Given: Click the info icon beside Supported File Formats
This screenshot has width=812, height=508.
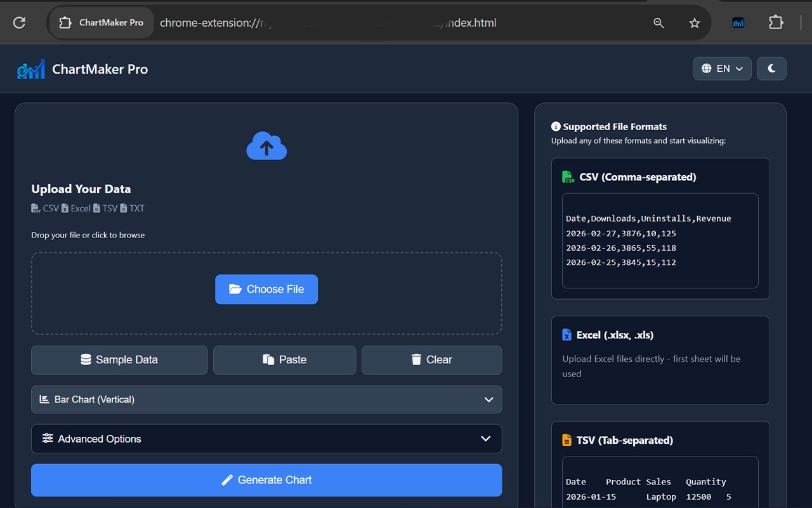Looking at the screenshot, I should coord(556,126).
